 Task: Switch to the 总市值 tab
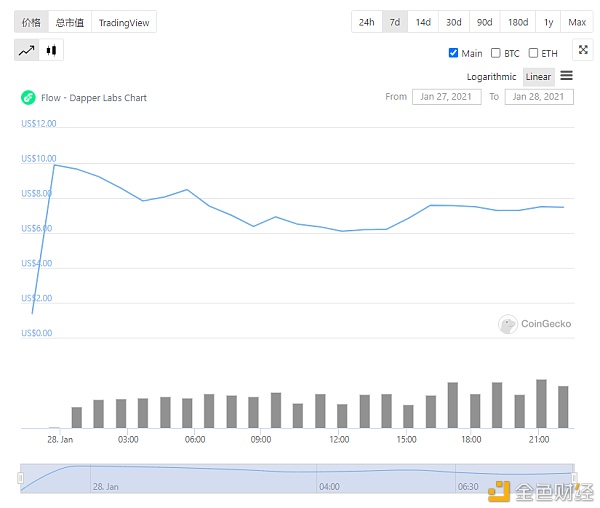pos(70,22)
